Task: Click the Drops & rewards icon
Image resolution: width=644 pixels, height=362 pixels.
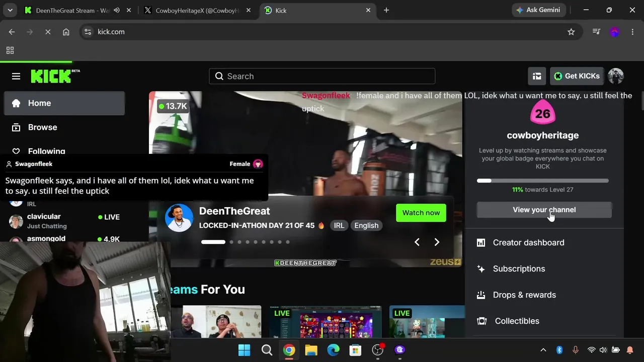Action: (481, 295)
